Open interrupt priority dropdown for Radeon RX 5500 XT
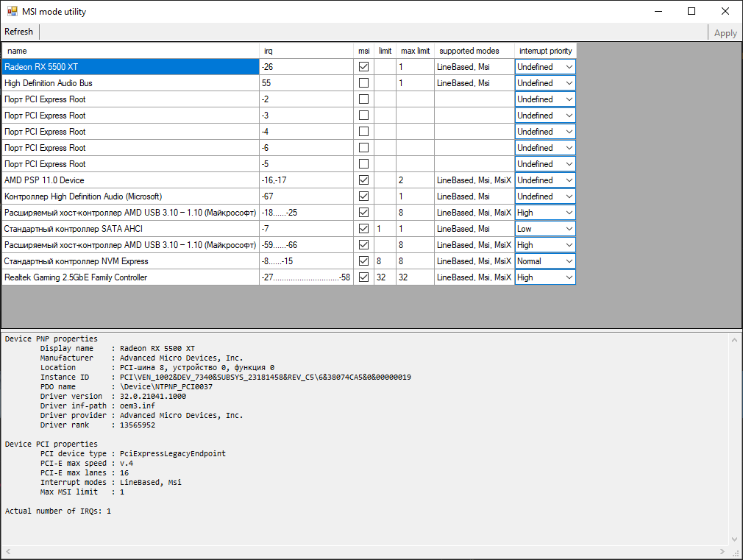 click(x=569, y=67)
